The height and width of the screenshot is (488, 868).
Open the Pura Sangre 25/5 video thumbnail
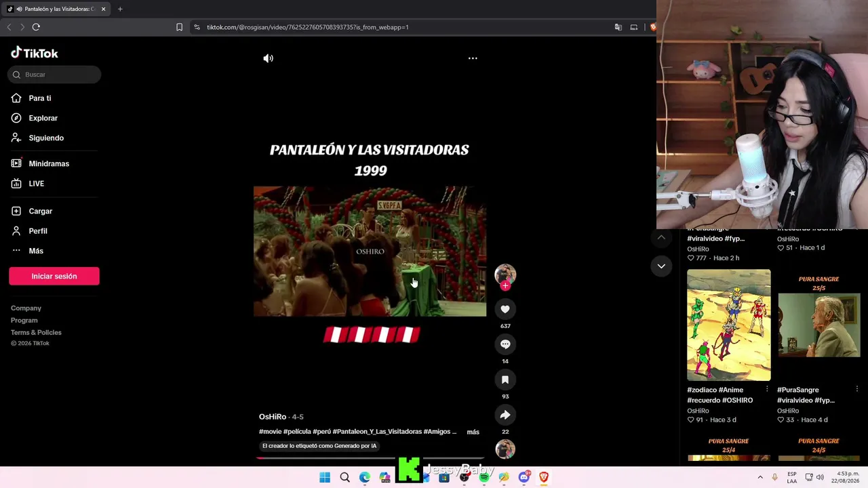click(x=818, y=325)
